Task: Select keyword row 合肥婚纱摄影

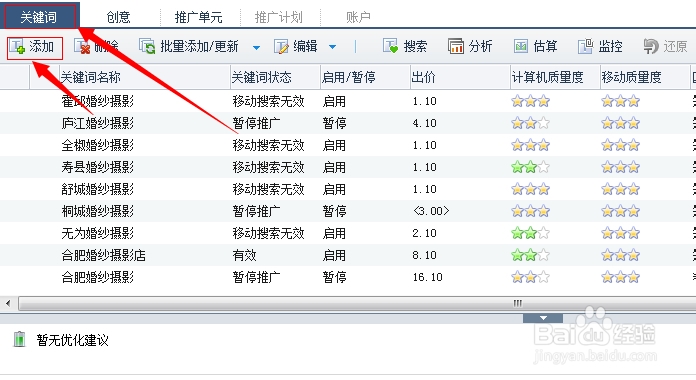Action: point(348,277)
